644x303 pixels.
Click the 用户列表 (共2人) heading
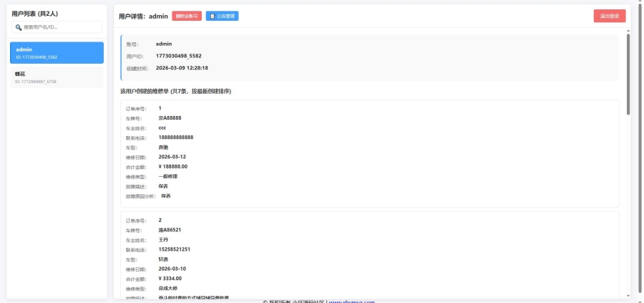tap(36, 14)
